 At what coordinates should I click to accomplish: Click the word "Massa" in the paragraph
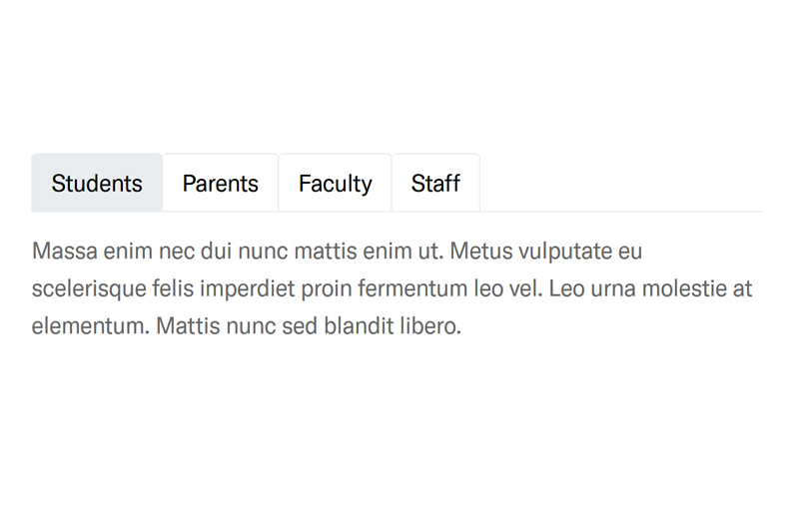(x=64, y=252)
